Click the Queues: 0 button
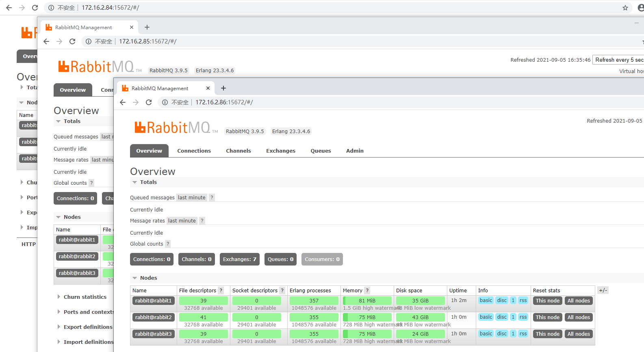Screen dimensions: 644x352 coord(280,259)
